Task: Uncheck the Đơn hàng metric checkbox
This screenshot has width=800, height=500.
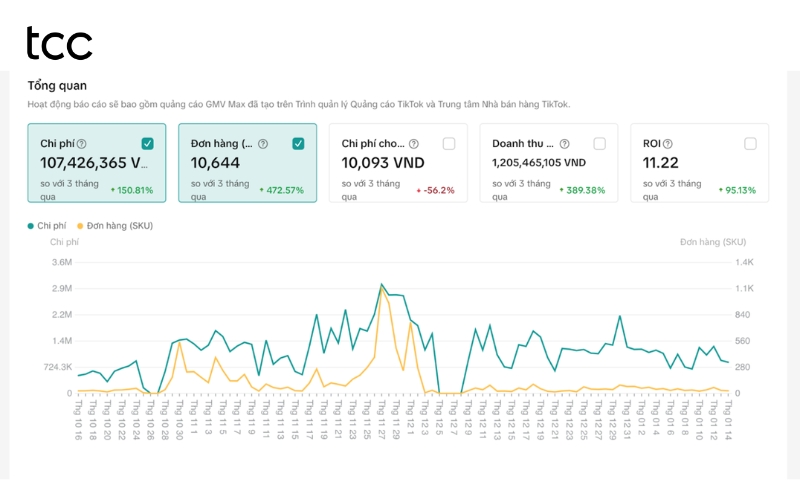Action: click(x=298, y=144)
